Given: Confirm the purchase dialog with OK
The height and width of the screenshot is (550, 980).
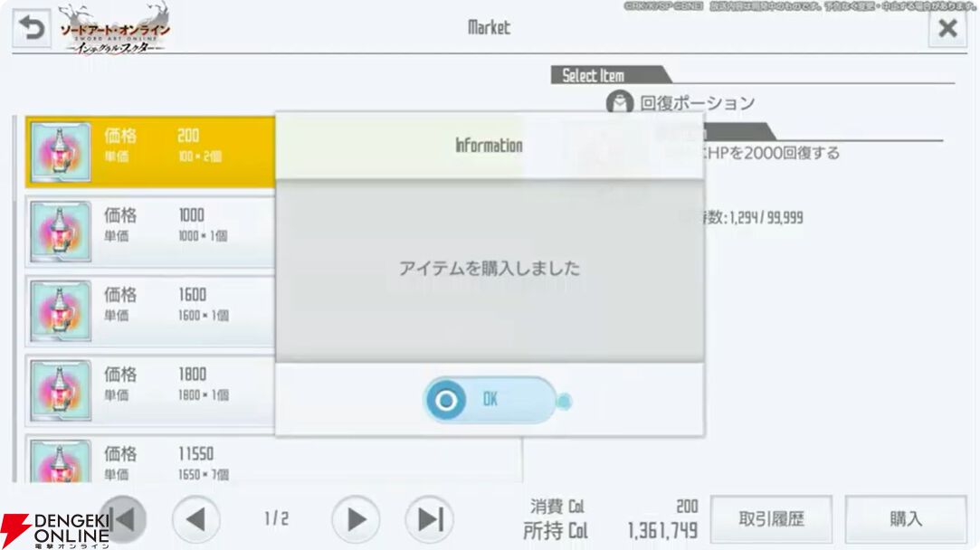Looking at the screenshot, I should click(491, 399).
